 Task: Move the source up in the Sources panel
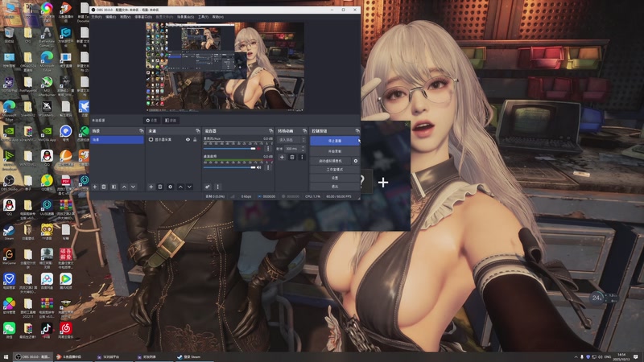(x=180, y=187)
